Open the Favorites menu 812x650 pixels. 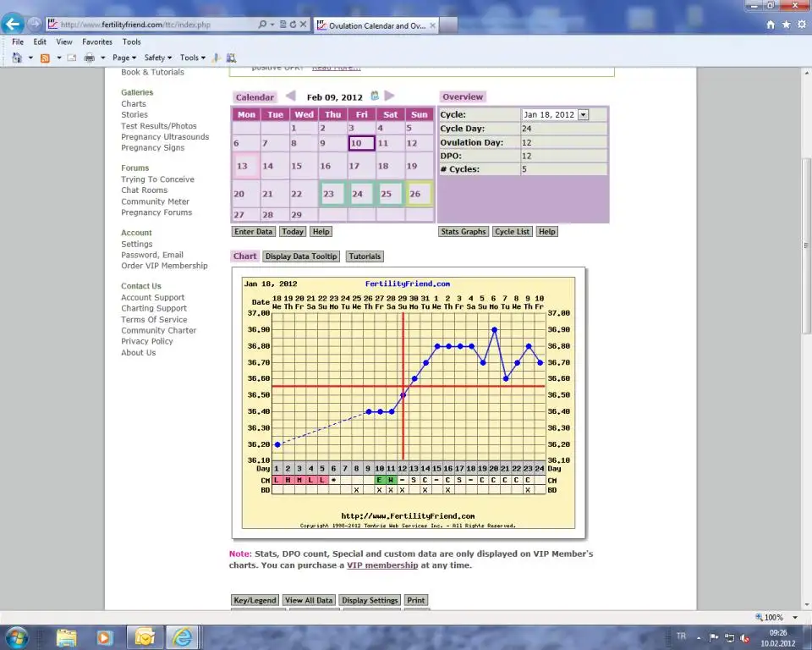[x=97, y=41]
